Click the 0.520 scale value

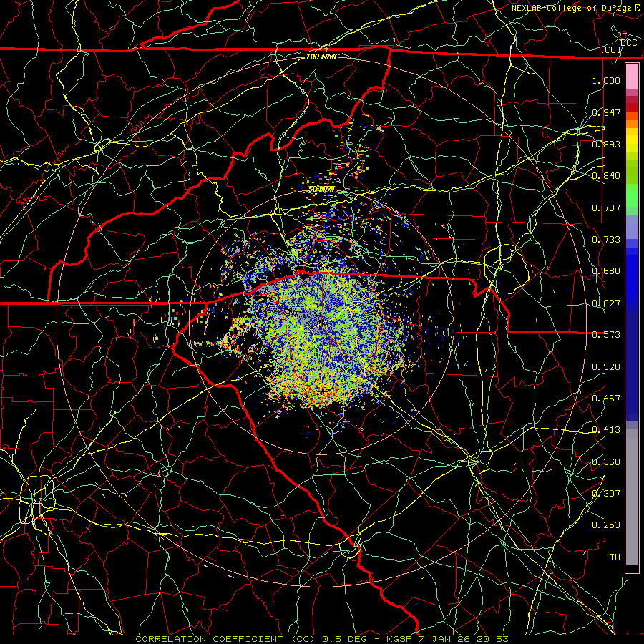(x=606, y=367)
